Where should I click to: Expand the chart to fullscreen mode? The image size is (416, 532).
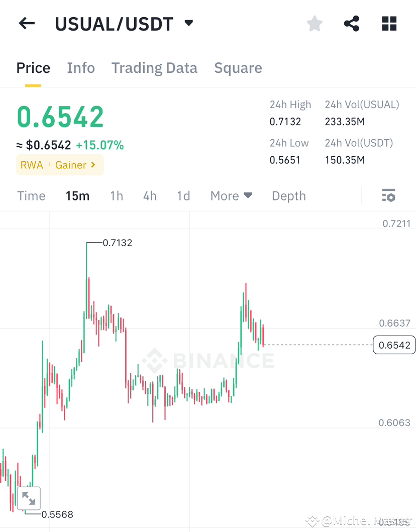point(29,498)
